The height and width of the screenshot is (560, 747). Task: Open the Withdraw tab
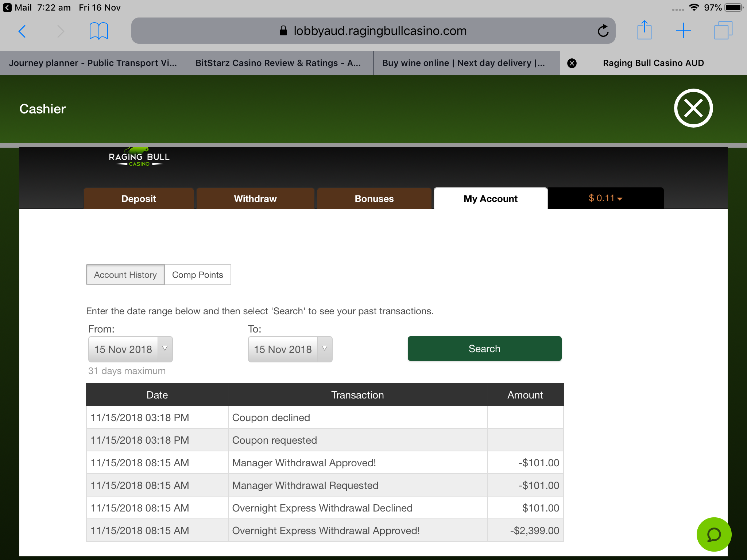coord(255,199)
